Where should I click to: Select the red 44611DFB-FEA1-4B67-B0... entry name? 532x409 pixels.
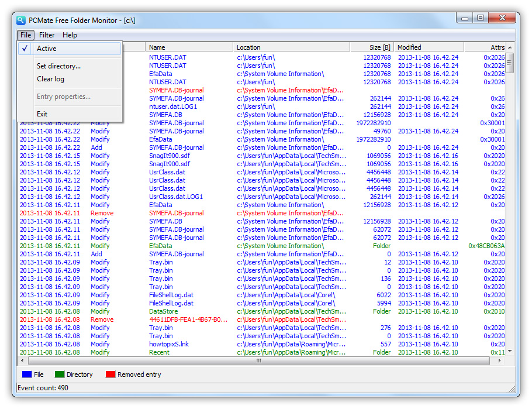point(188,319)
